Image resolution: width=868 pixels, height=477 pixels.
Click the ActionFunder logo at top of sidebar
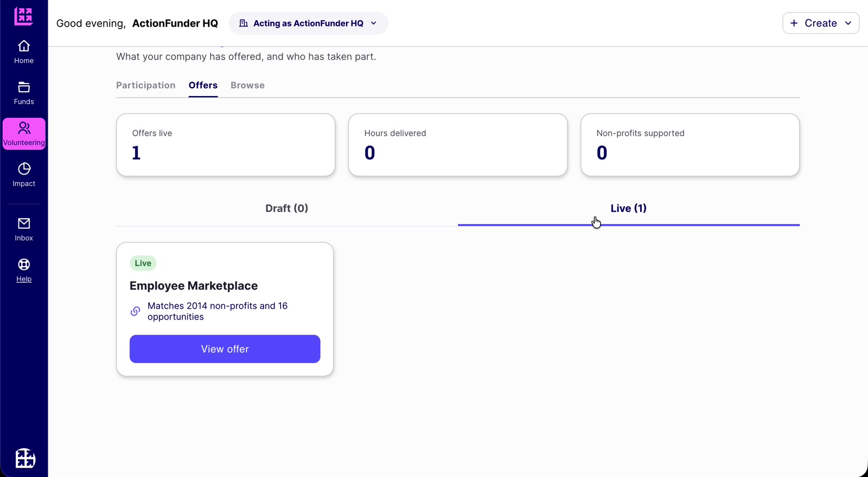(x=23, y=16)
